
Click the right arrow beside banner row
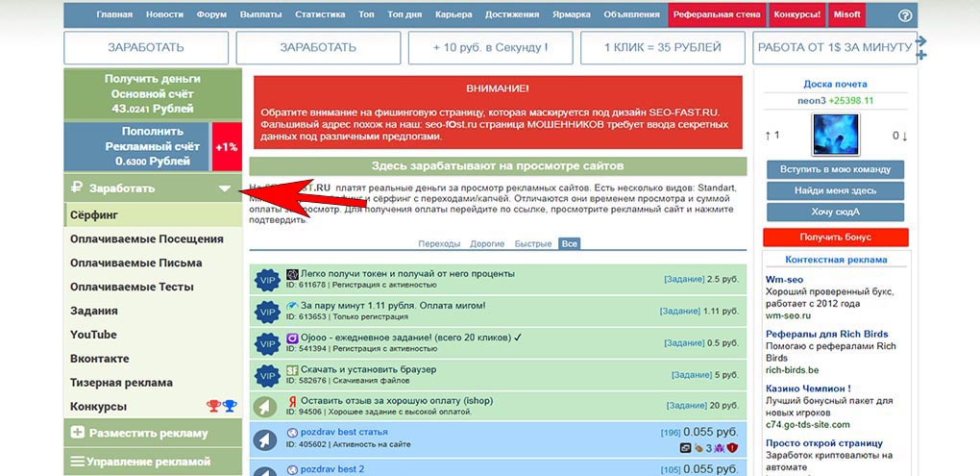[x=920, y=40]
